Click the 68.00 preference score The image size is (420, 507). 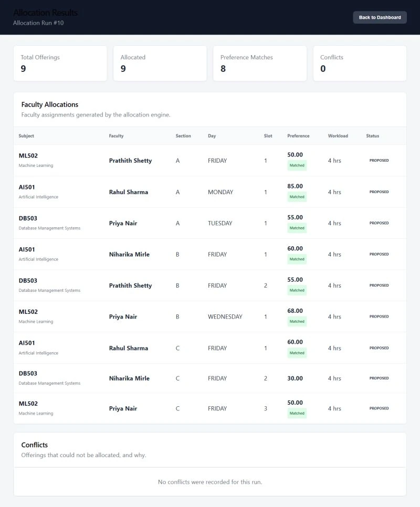pyautogui.click(x=295, y=311)
